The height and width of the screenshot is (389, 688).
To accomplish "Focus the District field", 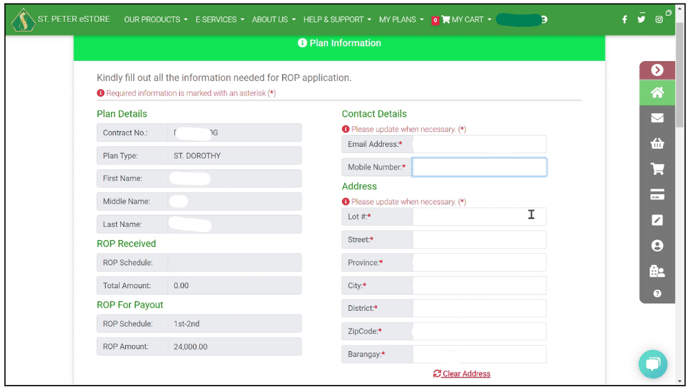I will (479, 308).
